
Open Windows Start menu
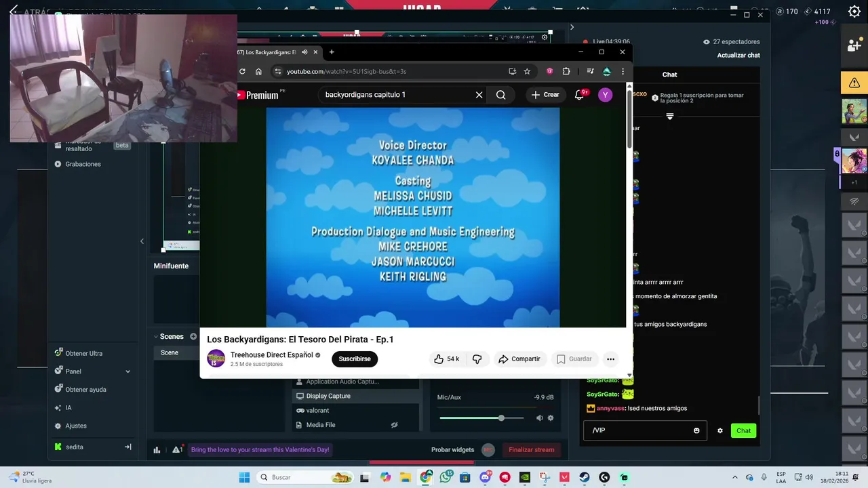[x=244, y=477]
